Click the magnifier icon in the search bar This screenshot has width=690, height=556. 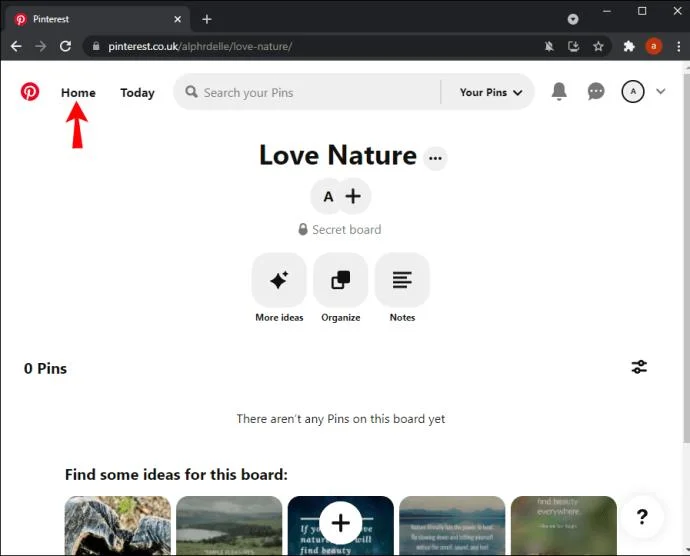point(191,92)
